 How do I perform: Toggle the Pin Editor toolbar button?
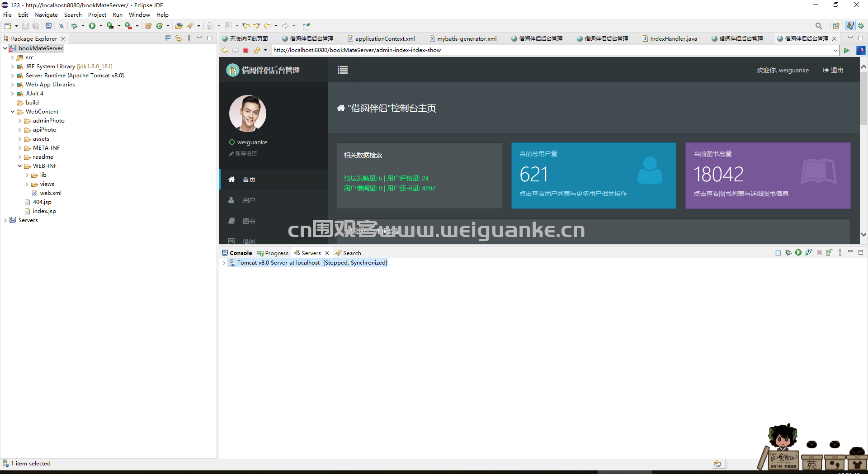(x=307, y=26)
